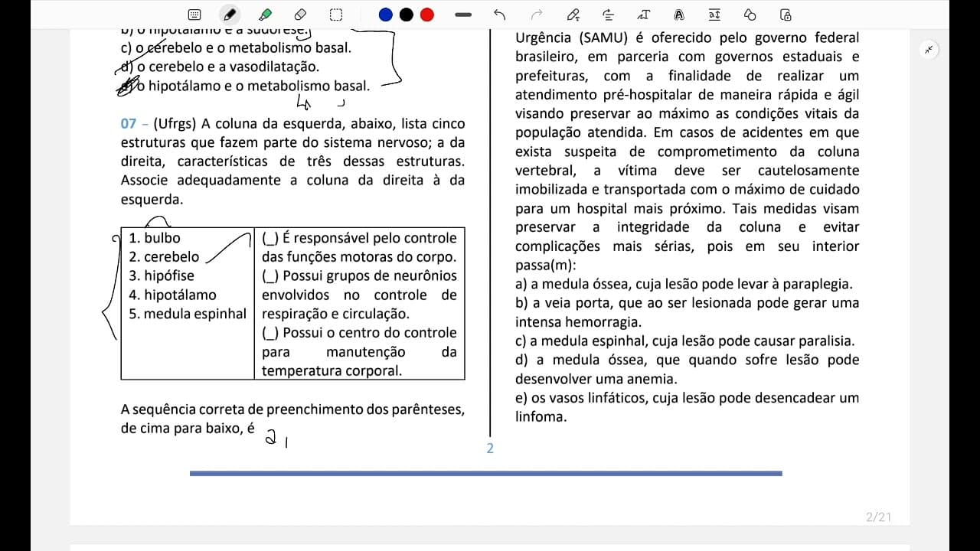Convert handwriting to text

pos(644,15)
